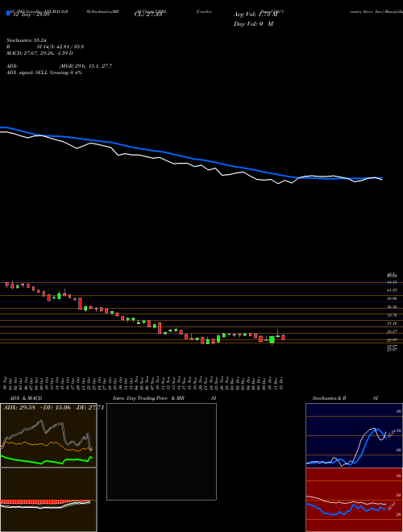Click the red MACD histogram bars
This screenshot has width=403, height=532.
45,502
